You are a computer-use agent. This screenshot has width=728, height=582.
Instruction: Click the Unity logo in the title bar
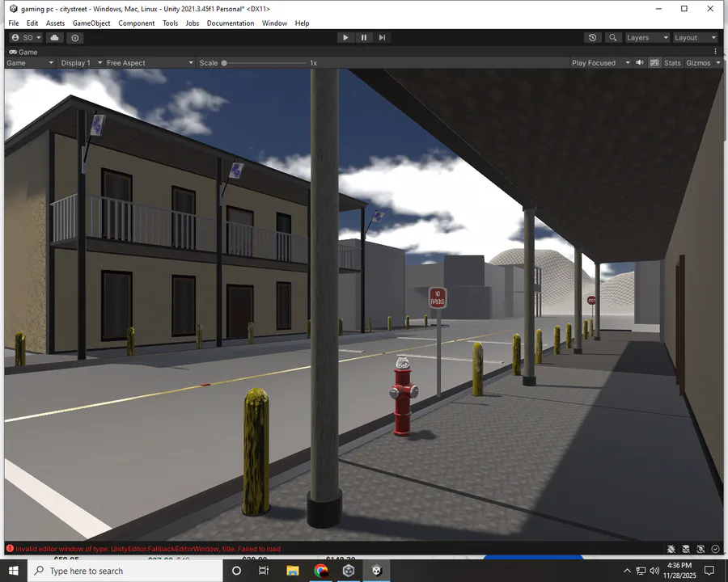coord(14,9)
